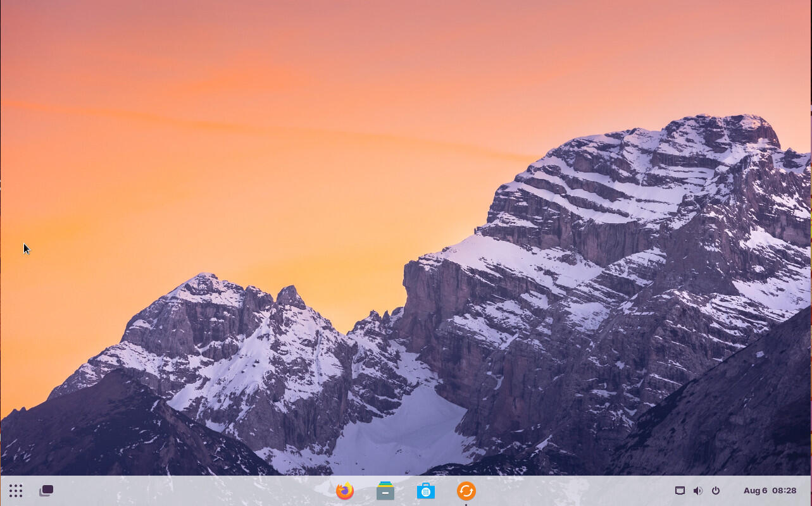
Task: Open the AppCenter software store
Action: click(425, 491)
